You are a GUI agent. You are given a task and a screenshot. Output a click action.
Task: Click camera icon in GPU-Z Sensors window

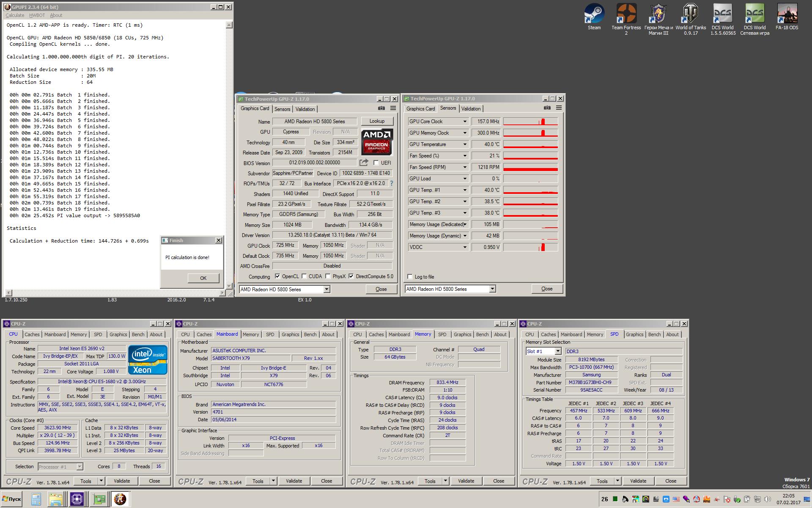tap(547, 108)
